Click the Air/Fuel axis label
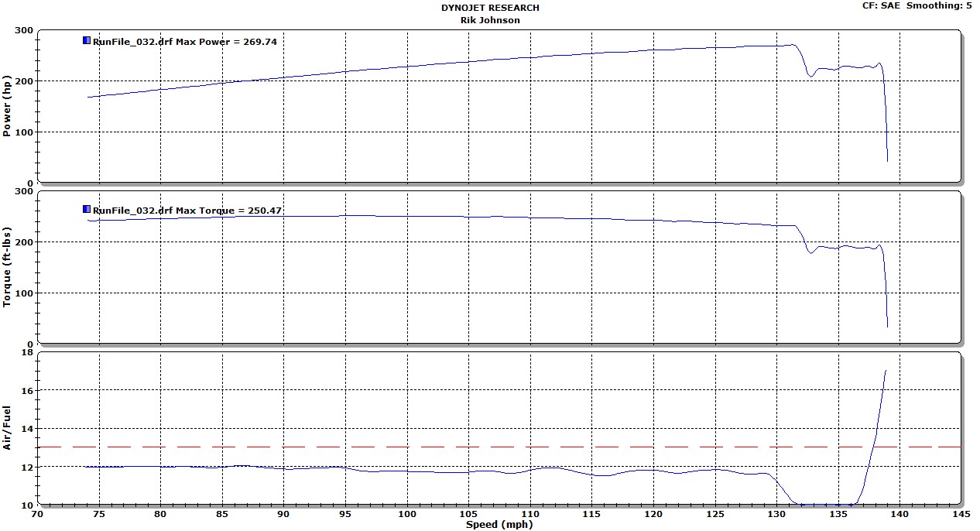This screenshot has width=980, height=531. click(x=8, y=429)
